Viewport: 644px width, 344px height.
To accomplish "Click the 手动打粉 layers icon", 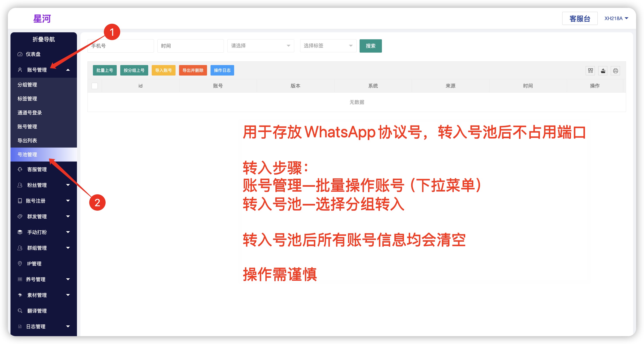I will pyautogui.click(x=20, y=232).
